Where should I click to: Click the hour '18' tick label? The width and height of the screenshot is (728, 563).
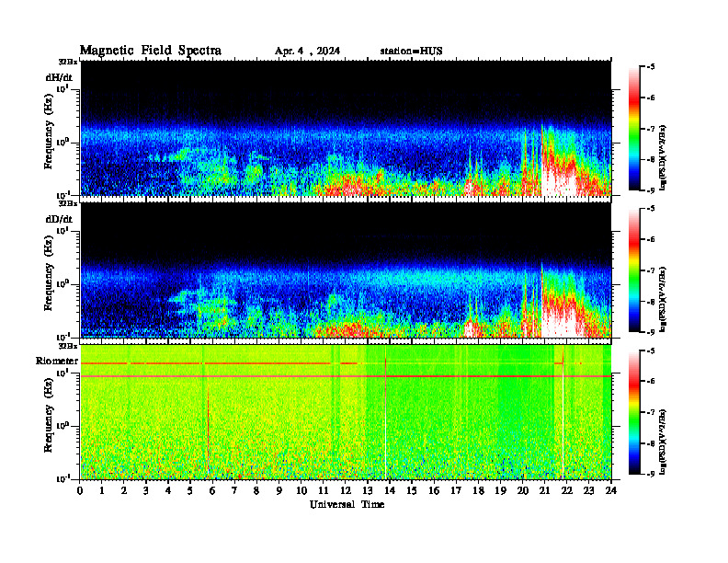(478, 491)
